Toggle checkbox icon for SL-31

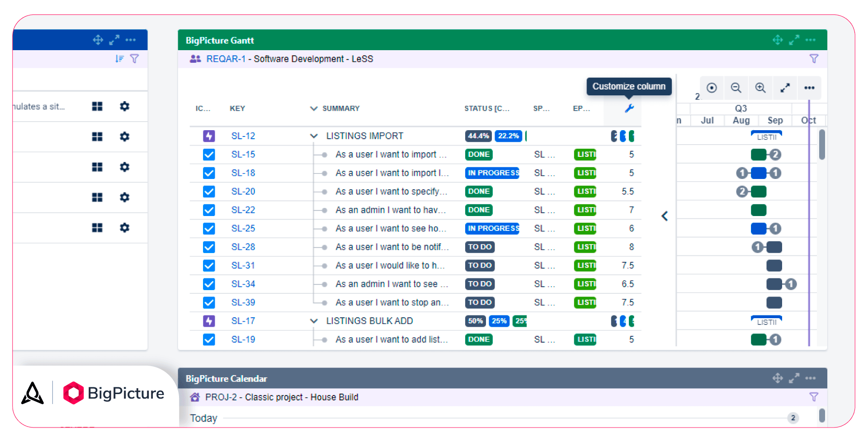pyautogui.click(x=209, y=265)
